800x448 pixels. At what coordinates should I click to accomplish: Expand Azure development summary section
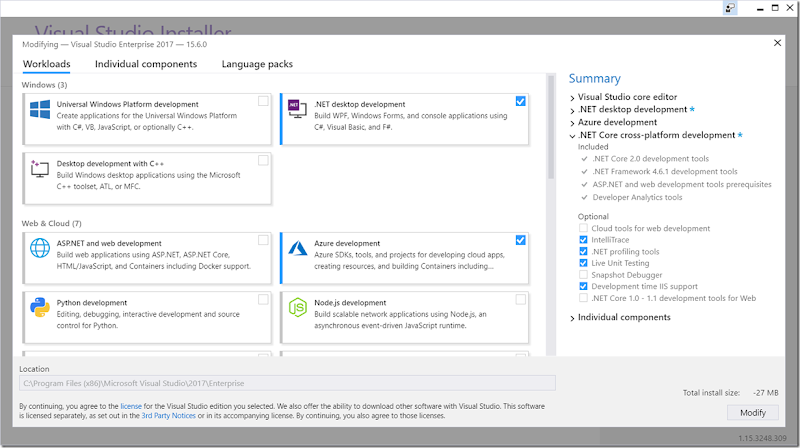pyautogui.click(x=572, y=123)
